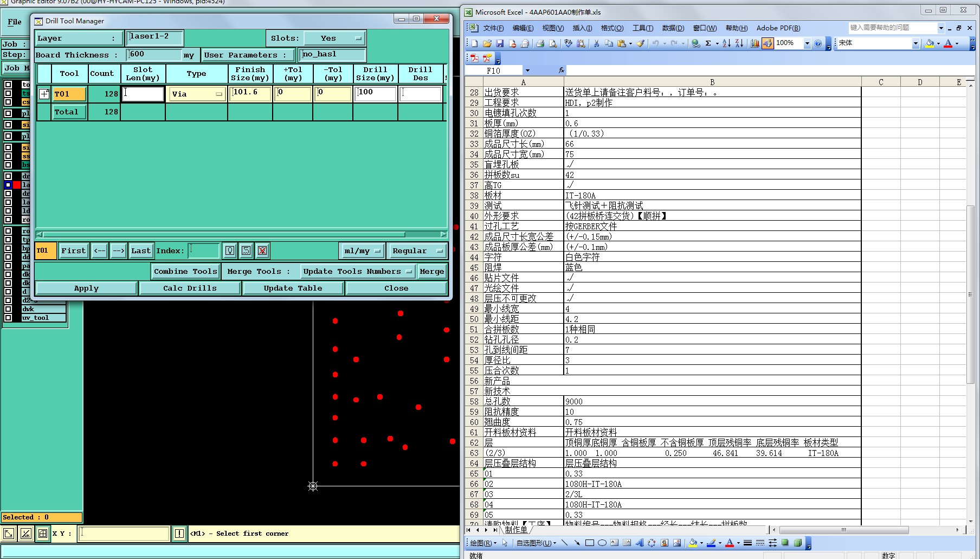Sort descending with the Z-A icon
This screenshot has width=980, height=559.
pos(739,43)
